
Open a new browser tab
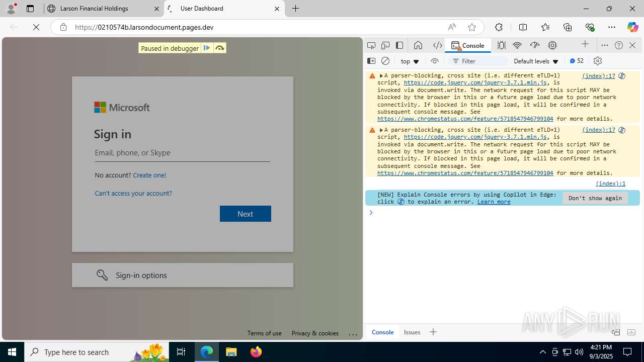coord(296,9)
